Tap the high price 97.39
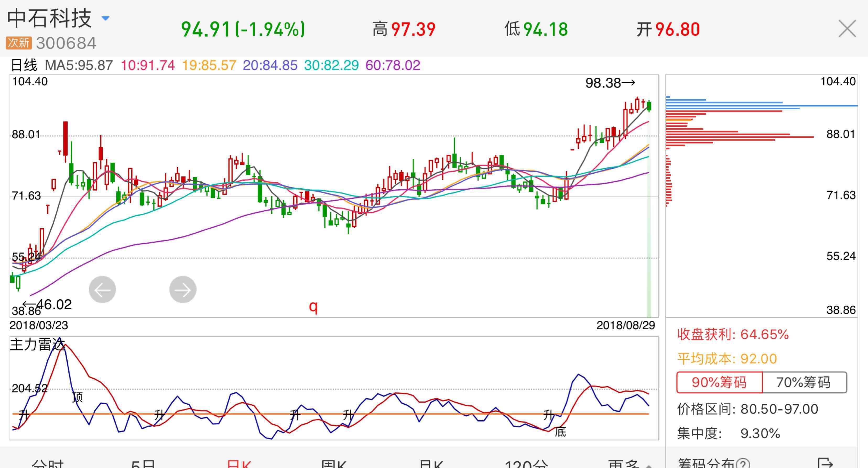This screenshot has width=868, height=468. point(414,29)
